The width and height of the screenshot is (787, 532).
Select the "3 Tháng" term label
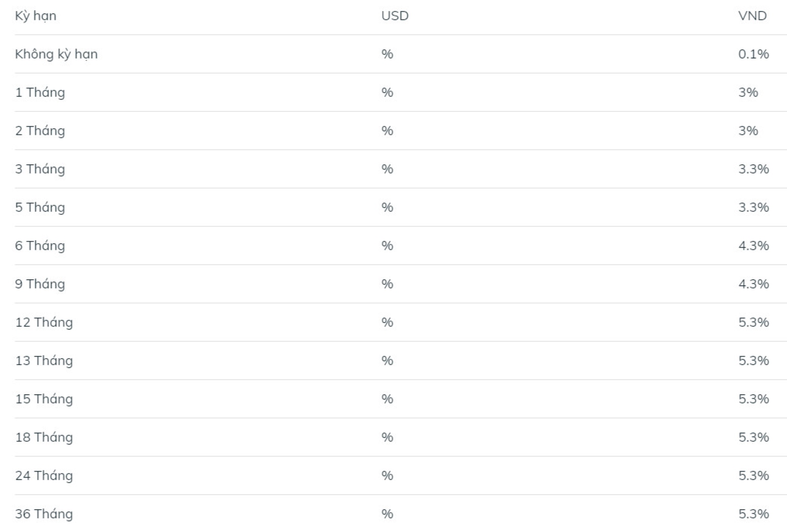click(x=40, y=169)
